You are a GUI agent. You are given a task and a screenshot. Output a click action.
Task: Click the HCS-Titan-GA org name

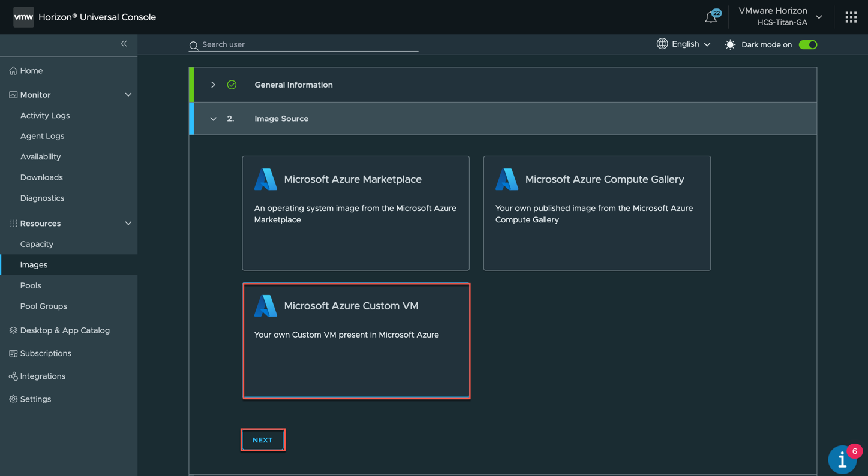click(782, 23)
